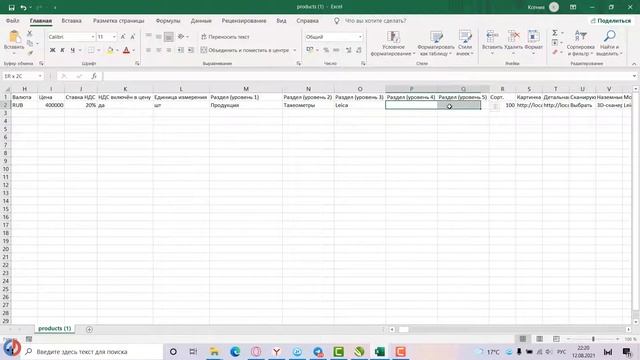Click the fill color bucket icon
Image resolution: width=640 pixels, height=360 pixels.
point(109,50)
